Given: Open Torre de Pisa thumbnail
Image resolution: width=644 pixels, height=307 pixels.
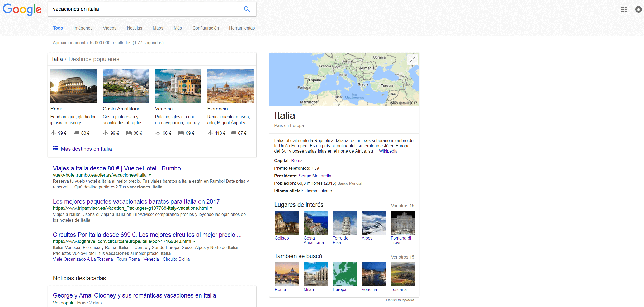Looking at the screenshot, I should pyautogui.click(x=344, y=223).
